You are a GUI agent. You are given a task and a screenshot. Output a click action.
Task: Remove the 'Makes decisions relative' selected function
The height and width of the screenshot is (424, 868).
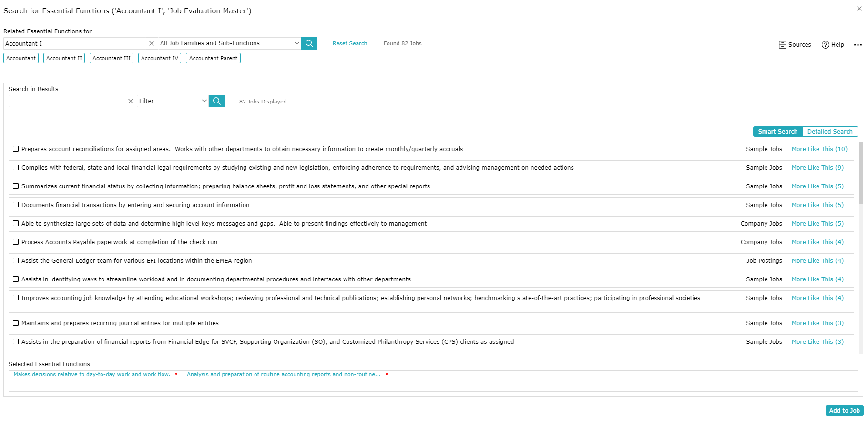tap(176, 374)
